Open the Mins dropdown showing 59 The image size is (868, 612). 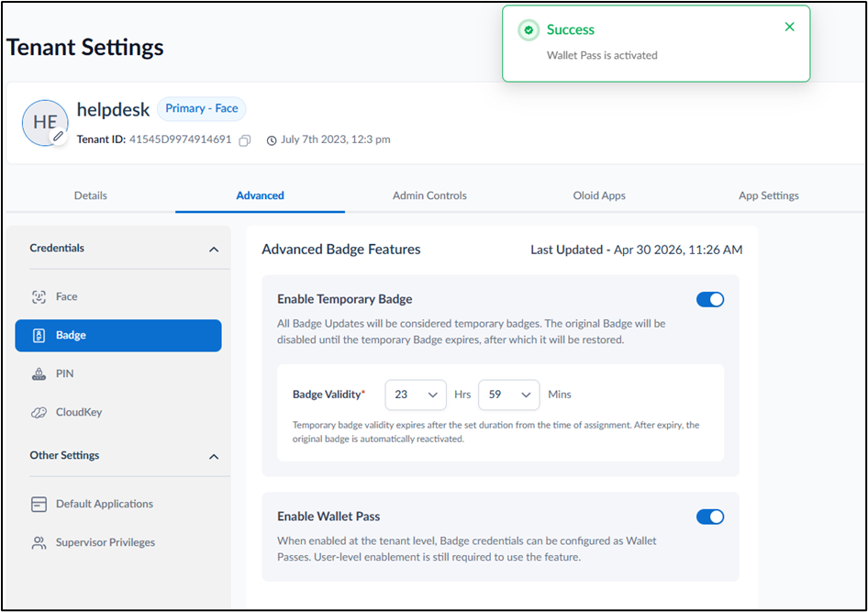[x=508, y=395]
